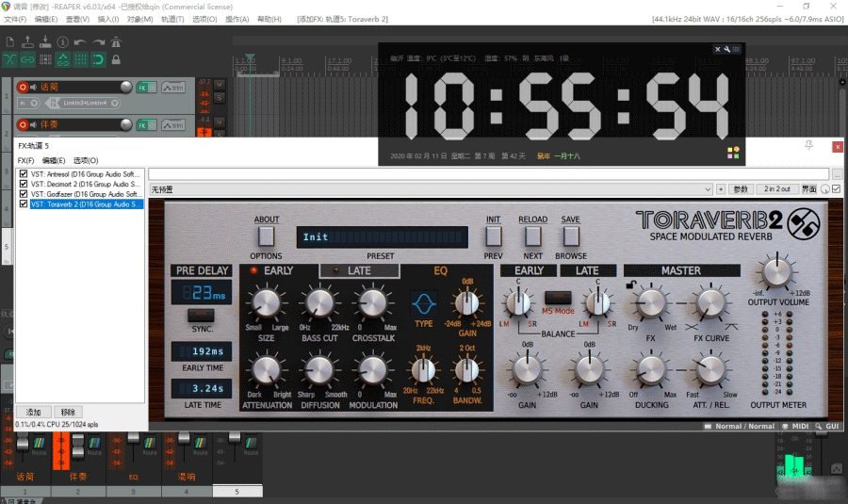Click the open project (upload arrow) toolbar icon
848x504 pixels.
tap(27, 42)
